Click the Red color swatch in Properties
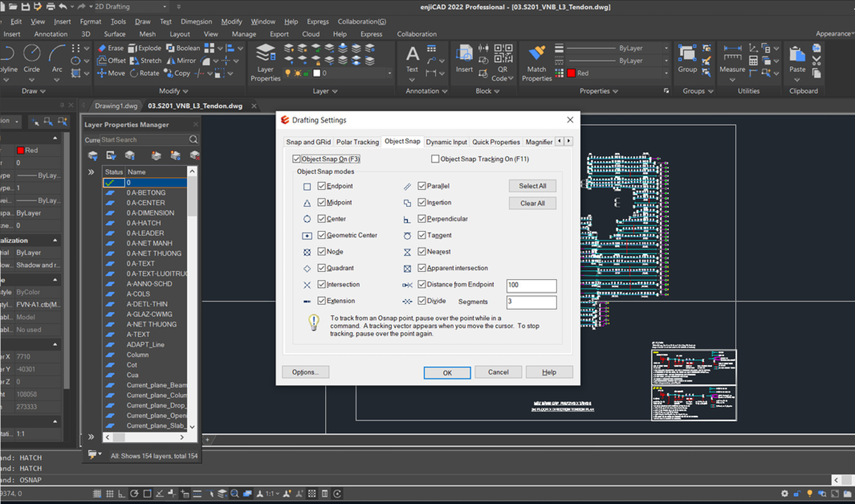 (x=571, y=73)
